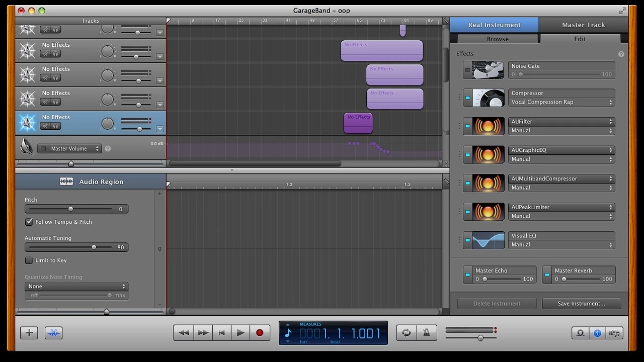
Task: Select the Edit tab
Action: (580, 39)
